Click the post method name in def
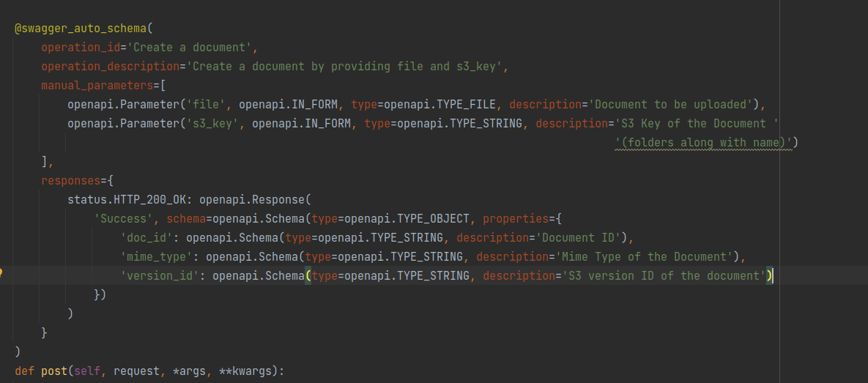Image resolution: width=868 pixels, height=383 pixels. pyautogui.click(x=54, y=371)
